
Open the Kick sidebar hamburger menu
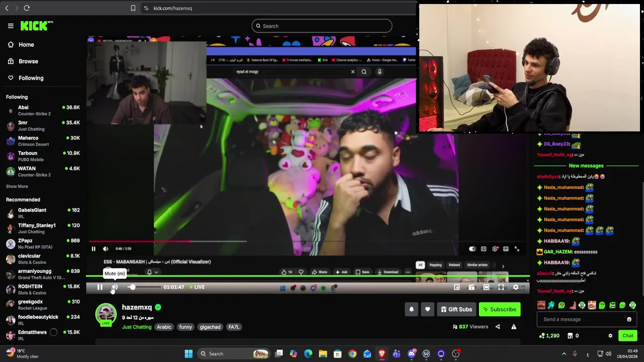tap(11, 26)
